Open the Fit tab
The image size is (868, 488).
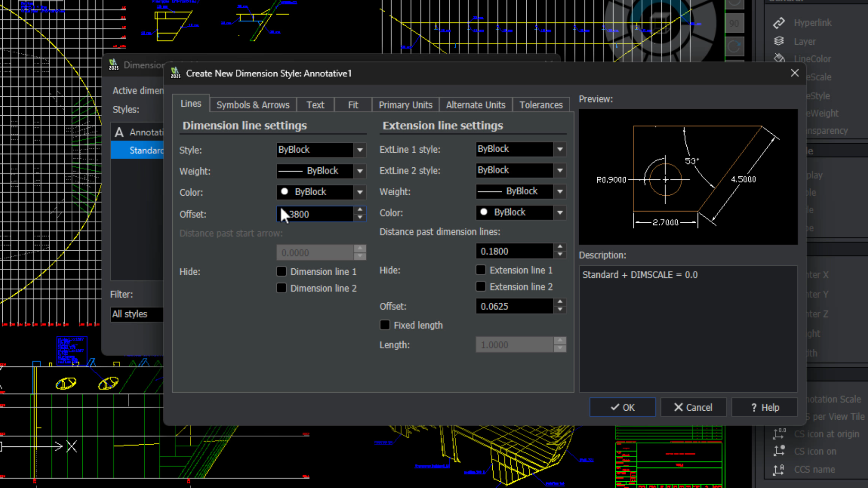pyautogui.click(x=353, y=105)
